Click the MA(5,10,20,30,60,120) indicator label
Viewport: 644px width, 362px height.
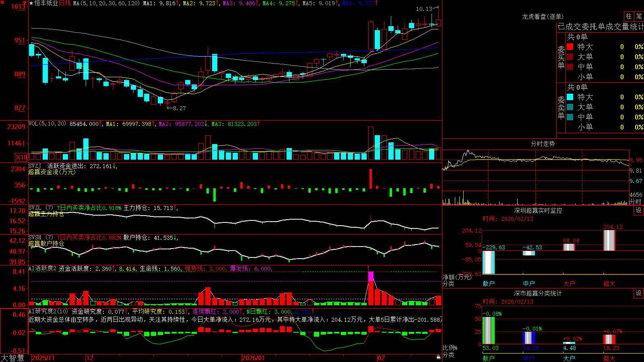click(106, 3)
